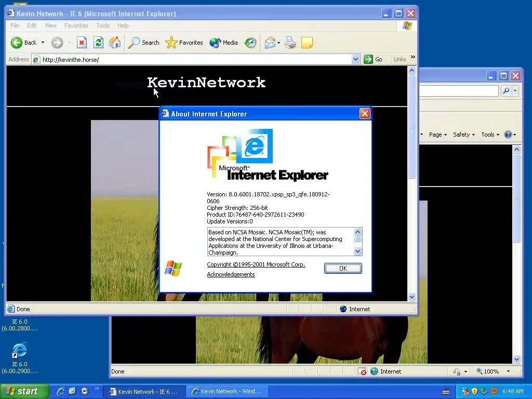Open the Edit menu

[32, 25]
